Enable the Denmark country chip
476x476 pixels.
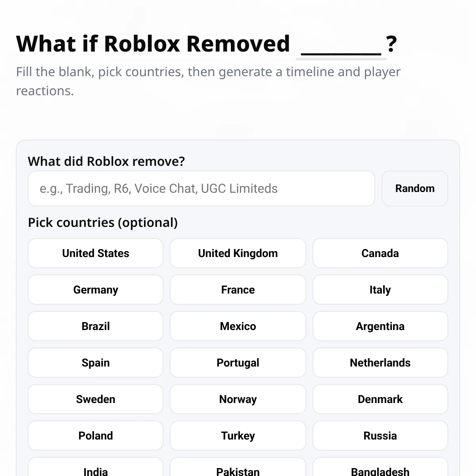tap(380, 399)
